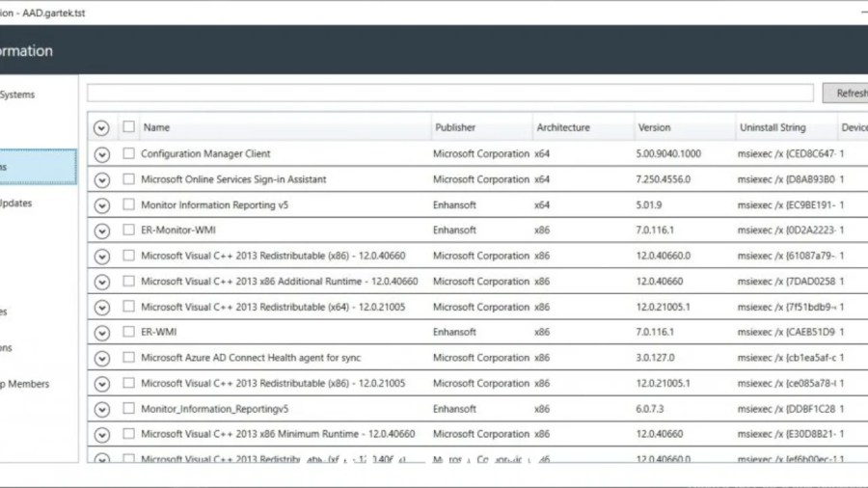Screen dimensions: 868x488
Task: Click uninstall string msiexec /x {CAEB51D9
Action: (786, 332)
